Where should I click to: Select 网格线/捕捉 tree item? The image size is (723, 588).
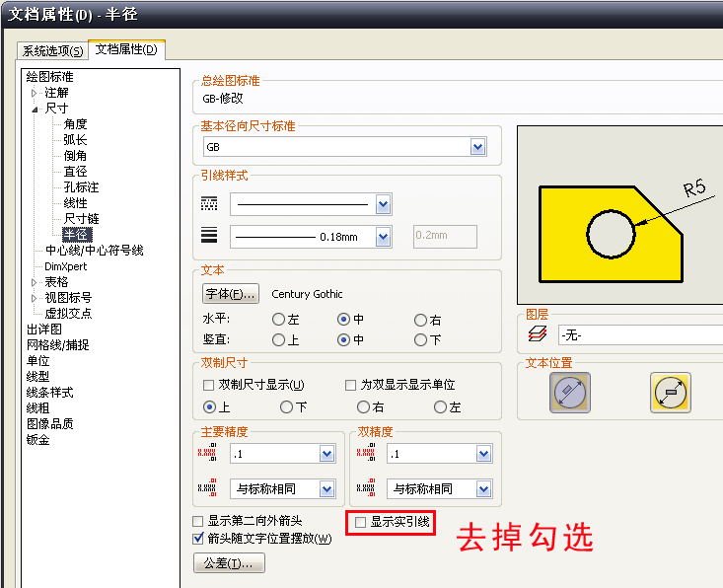tap(57, 345)
